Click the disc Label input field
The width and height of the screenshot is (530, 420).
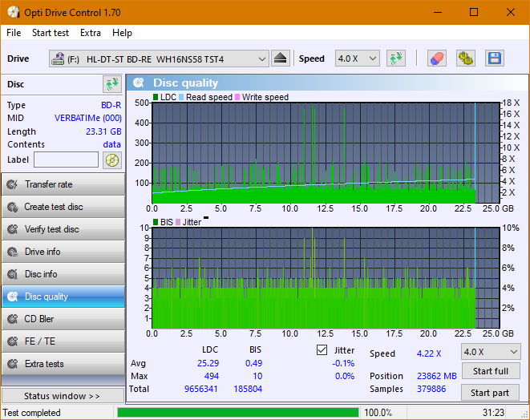click(67, 160)
